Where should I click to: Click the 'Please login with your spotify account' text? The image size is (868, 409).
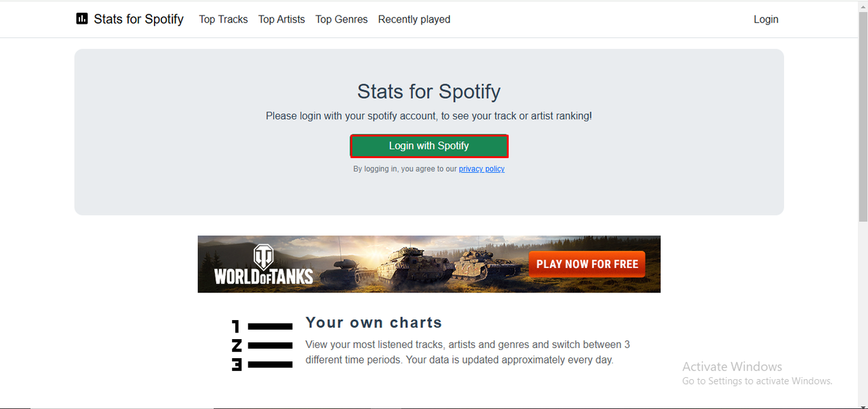(x=429, y=116)
